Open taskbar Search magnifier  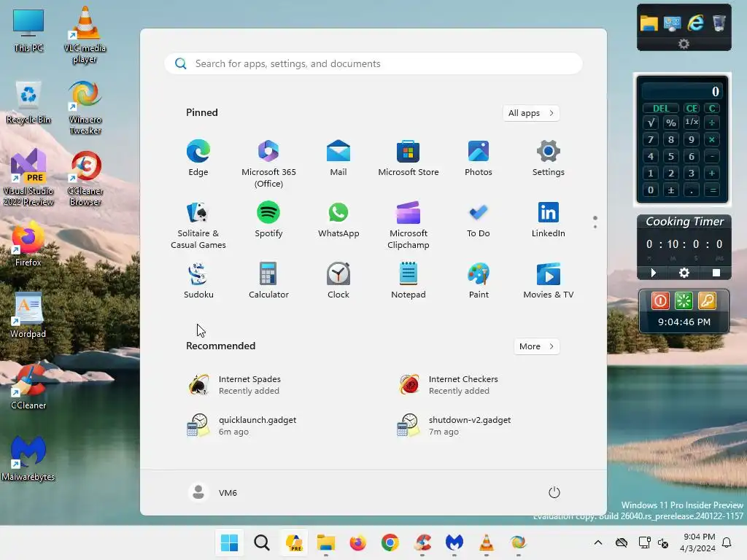262,542
